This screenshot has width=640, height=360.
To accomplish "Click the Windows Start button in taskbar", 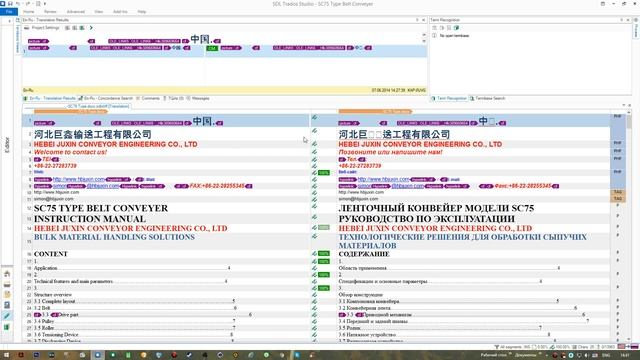I will point(6,355).
